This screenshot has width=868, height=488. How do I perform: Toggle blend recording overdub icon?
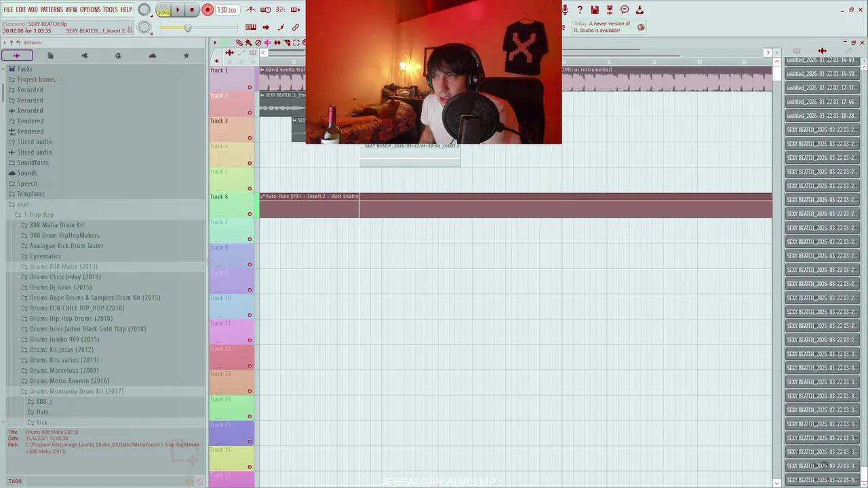click(296, 9)
